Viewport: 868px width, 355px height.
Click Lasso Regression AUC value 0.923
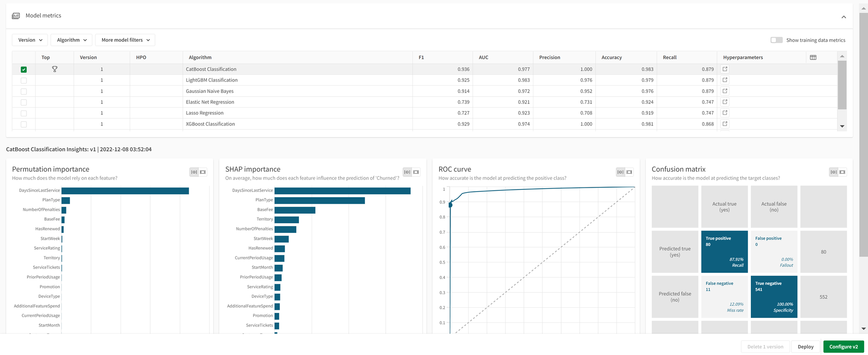tap(523, 113)
